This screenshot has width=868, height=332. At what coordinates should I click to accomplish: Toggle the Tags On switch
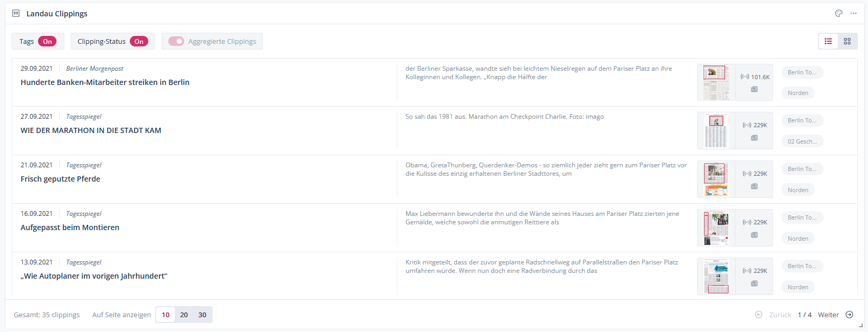point(47,41)
